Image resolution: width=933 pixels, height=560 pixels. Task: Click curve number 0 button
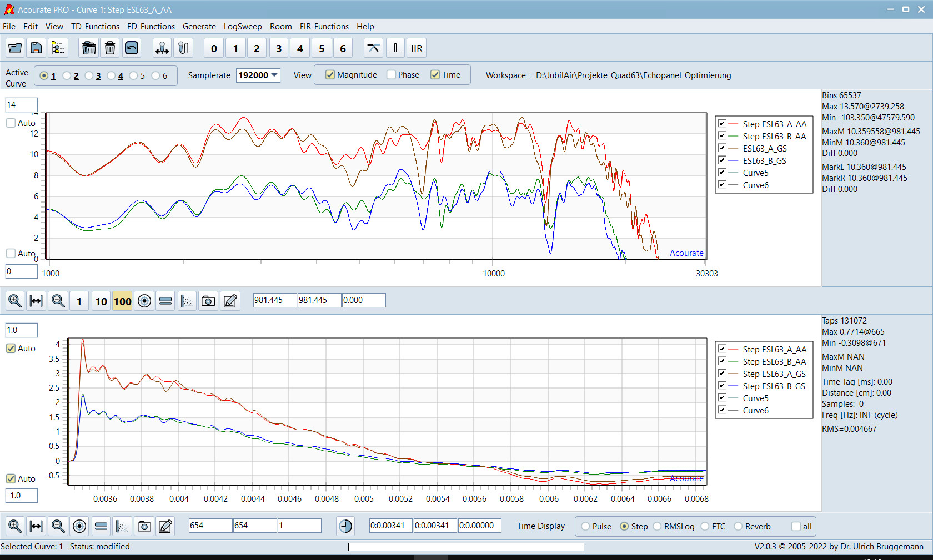214,48
